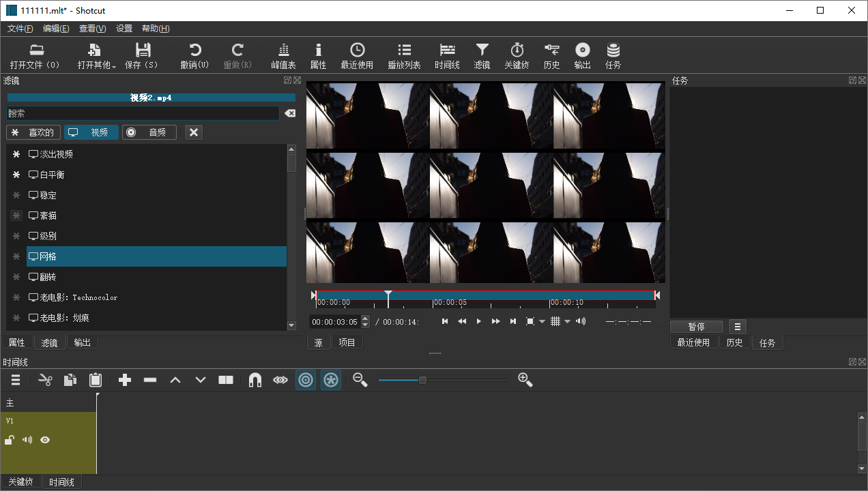Select the 视频 filter category button
The height and width of the screenshot is (491, 868).
pos(91,132)
